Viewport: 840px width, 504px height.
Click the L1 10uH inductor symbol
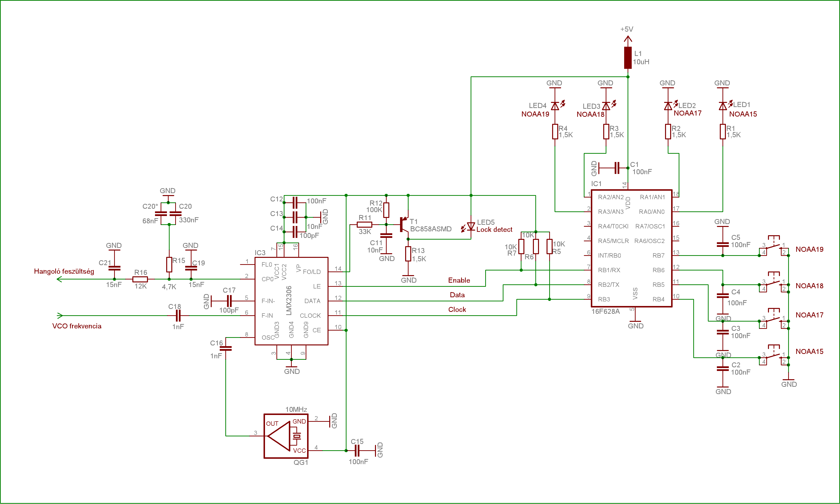pyautogui.click(x=628, y=58)
